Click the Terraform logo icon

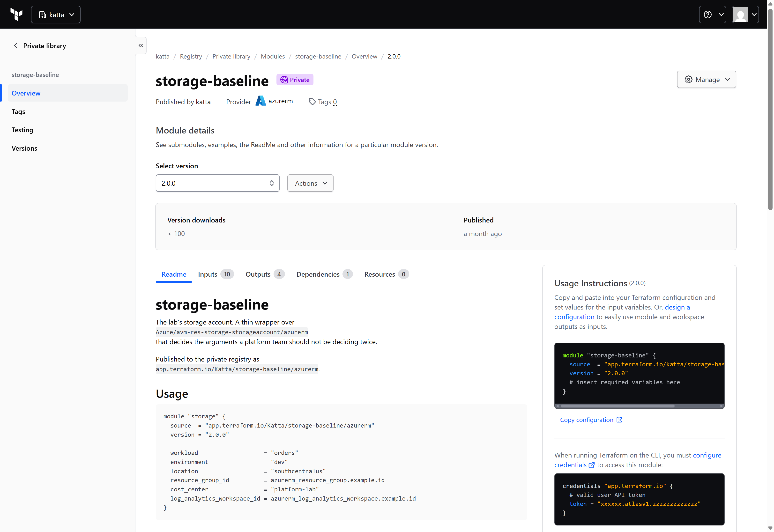click(x=16, y=14)
